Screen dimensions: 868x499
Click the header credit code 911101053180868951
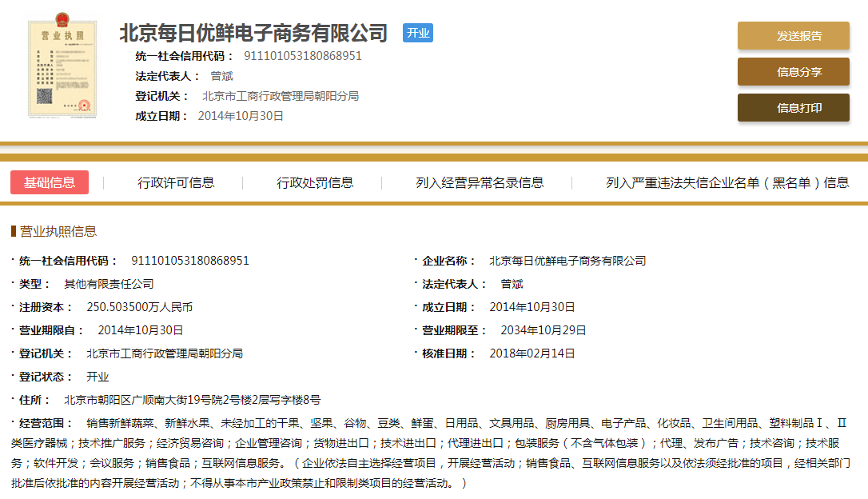point(303,56)
